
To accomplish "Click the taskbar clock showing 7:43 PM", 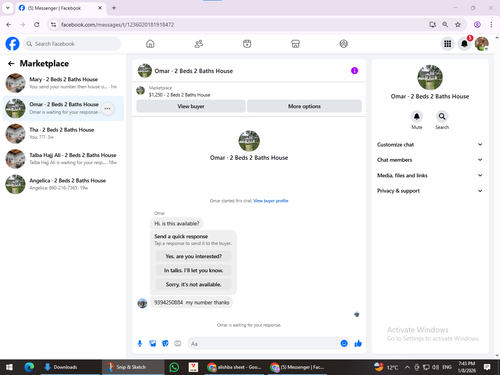I will point(467,367).
